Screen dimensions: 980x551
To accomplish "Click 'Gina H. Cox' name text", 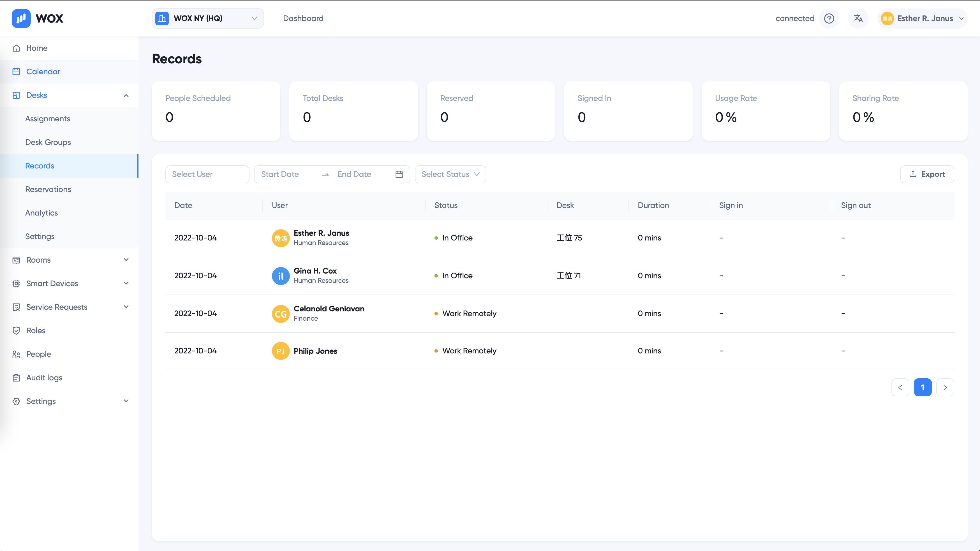I will [315, 271].
